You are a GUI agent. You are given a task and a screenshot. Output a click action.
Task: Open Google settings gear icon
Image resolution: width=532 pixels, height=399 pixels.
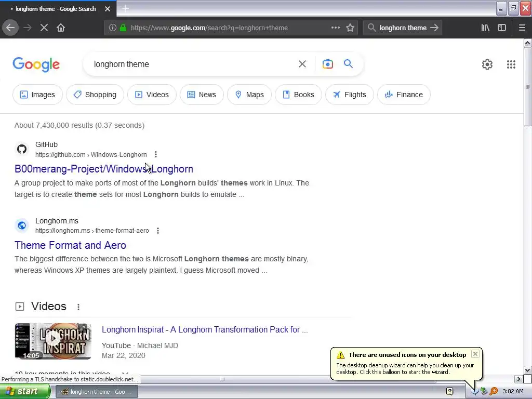(487, 64)
